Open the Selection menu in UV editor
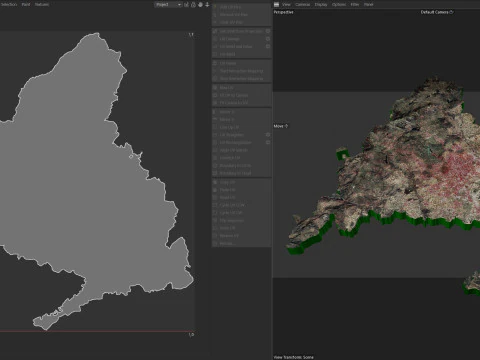Screen dimensions: 480x360 pos(9,4)
